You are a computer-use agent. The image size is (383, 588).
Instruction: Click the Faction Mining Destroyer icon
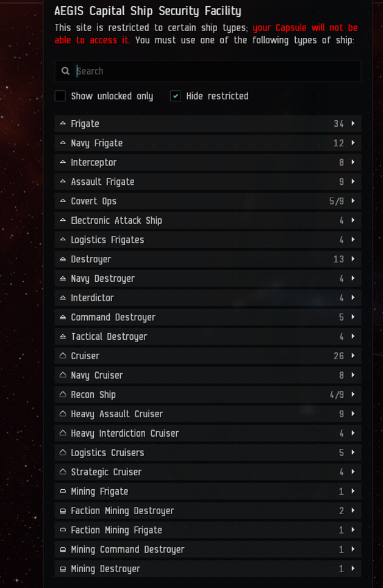[x=63, y=511]
